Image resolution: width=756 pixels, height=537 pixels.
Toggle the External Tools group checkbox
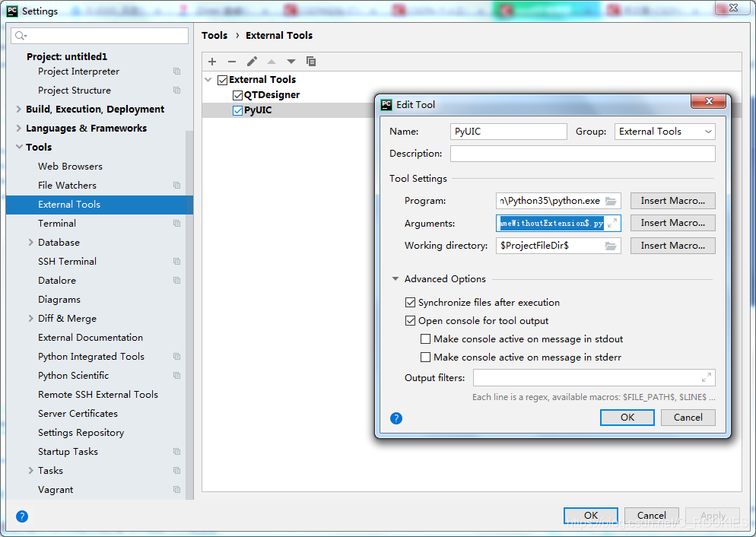pos(222,80)
